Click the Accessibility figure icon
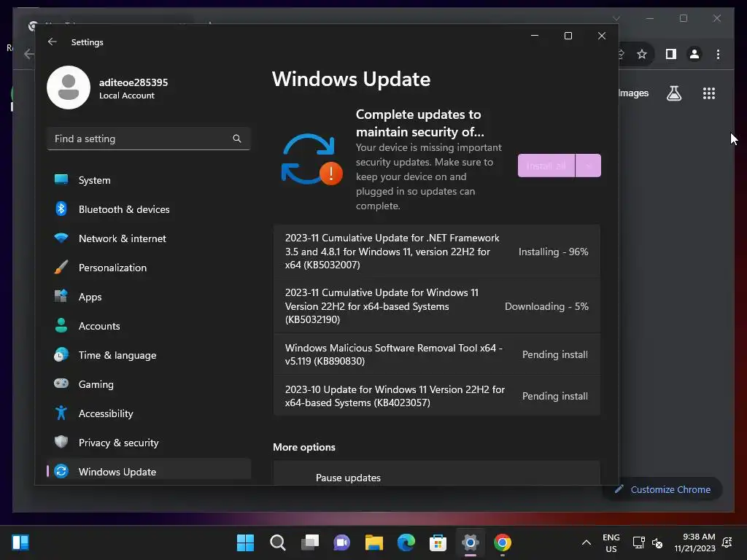 [61, 413]
